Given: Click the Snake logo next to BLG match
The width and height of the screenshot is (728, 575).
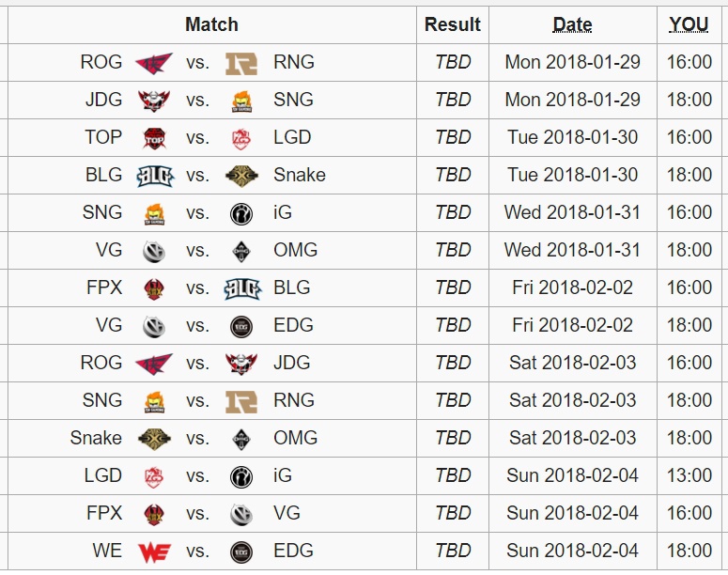Looking at the screenshot, I should tap(241, 176).
